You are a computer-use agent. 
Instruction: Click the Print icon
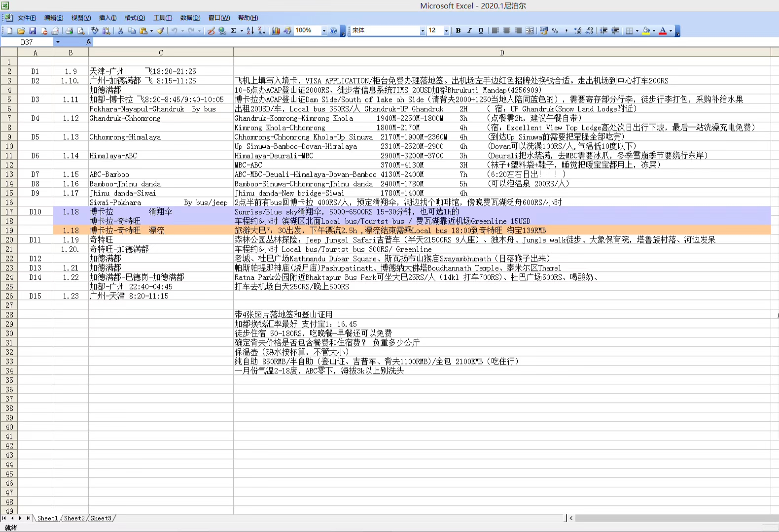[69, 31]
